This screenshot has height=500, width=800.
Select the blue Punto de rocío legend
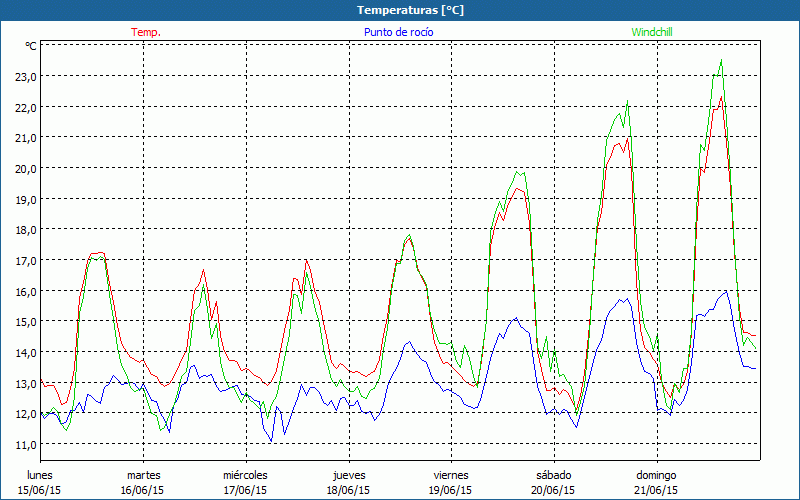point(399,32)
